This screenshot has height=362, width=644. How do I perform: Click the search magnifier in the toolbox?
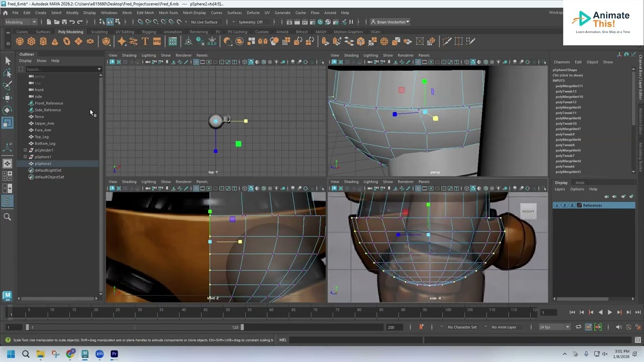tap(7, 217)
